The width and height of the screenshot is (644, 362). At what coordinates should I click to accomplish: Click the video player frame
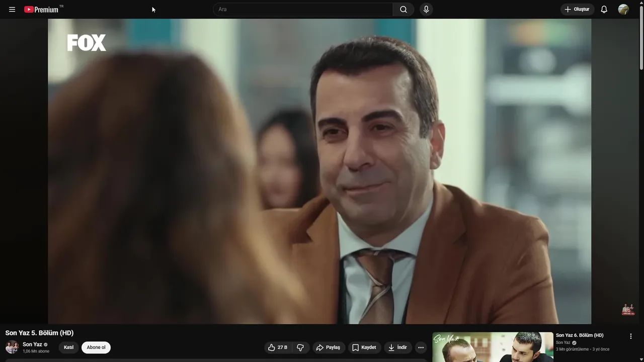pos(319,171)
